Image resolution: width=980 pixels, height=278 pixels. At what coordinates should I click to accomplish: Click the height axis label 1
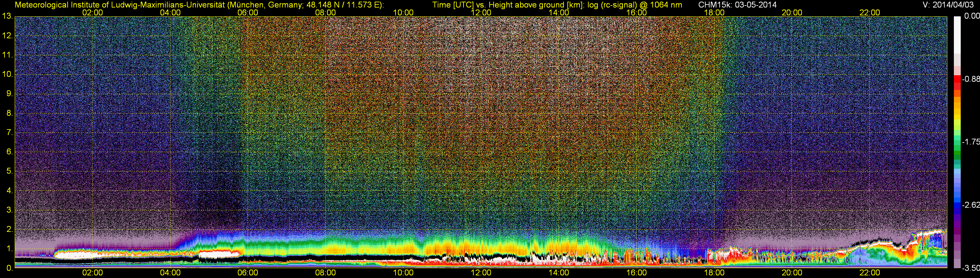[9, 249]
